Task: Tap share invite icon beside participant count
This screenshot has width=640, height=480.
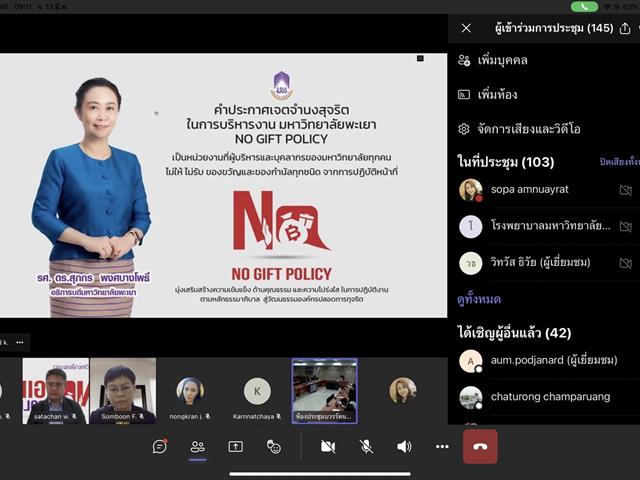Action: click(x=625, y=28)
